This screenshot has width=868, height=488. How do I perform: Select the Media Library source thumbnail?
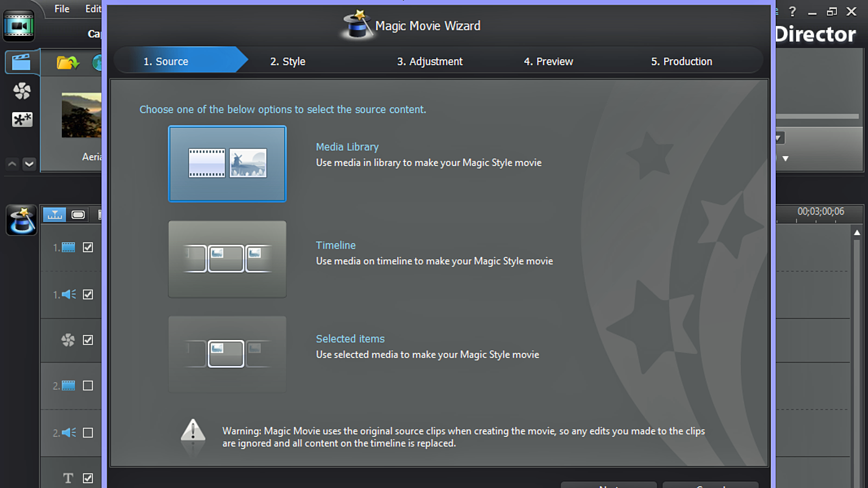(x=227, y=164)
